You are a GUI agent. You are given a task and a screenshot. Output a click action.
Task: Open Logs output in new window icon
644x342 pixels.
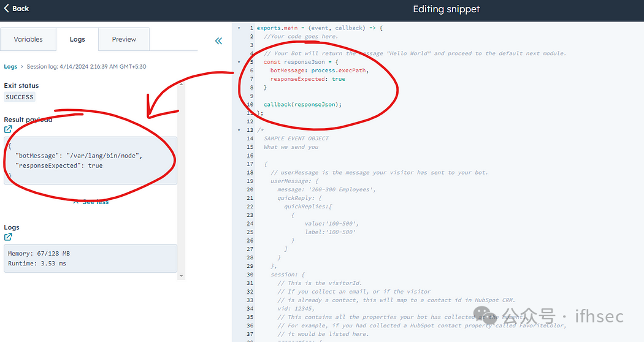[x=8, y=237]
